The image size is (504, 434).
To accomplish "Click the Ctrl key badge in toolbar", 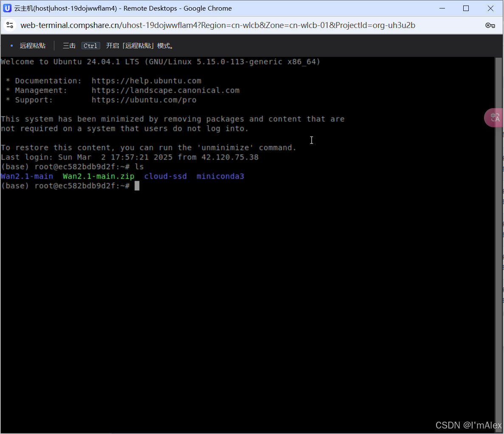I will 90,46.
